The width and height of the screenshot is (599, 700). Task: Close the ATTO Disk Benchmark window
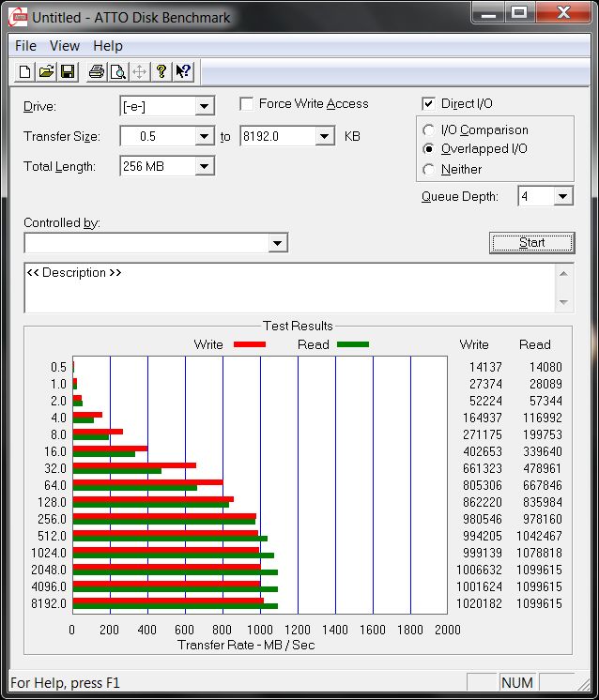tap(563, 13)
